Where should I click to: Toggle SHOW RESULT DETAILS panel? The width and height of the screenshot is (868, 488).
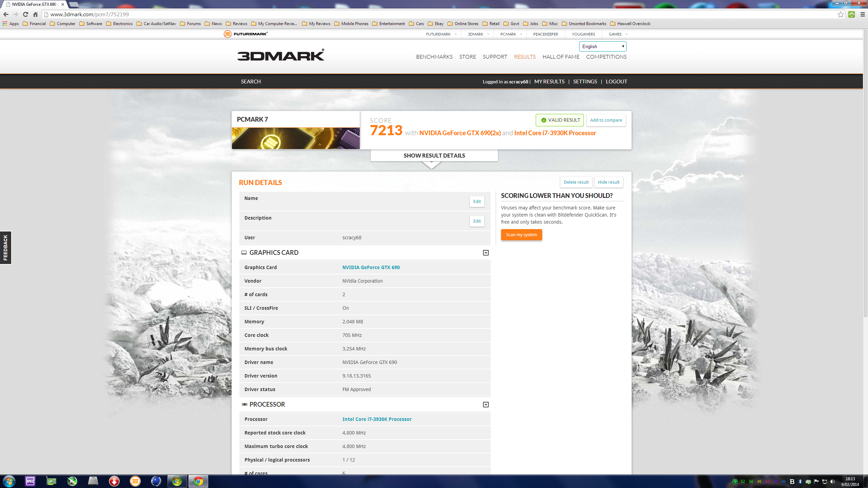pos(434,156)
